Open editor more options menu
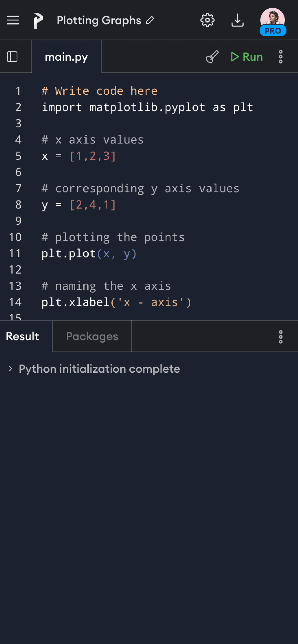 point(280,57)
